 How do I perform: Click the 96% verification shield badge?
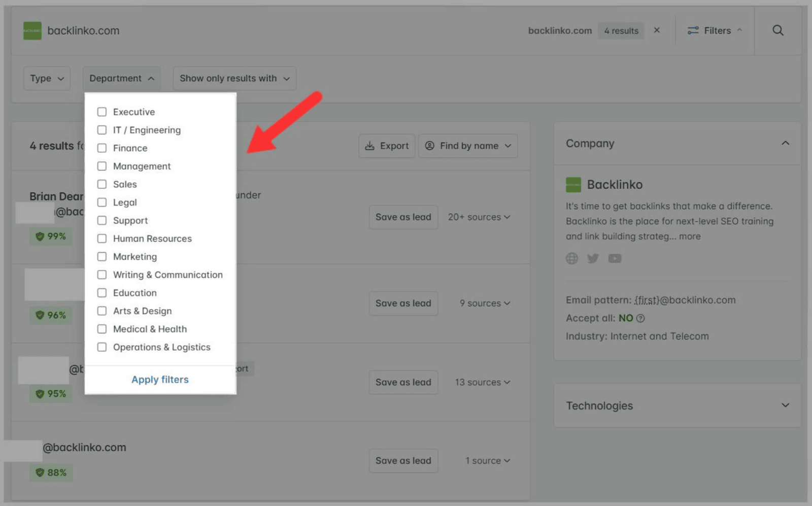(51, 315)
